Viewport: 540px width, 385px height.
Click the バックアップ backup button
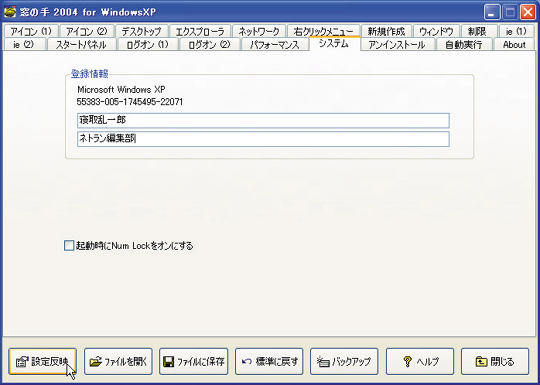pyautogui.click(x=344, y=361)
